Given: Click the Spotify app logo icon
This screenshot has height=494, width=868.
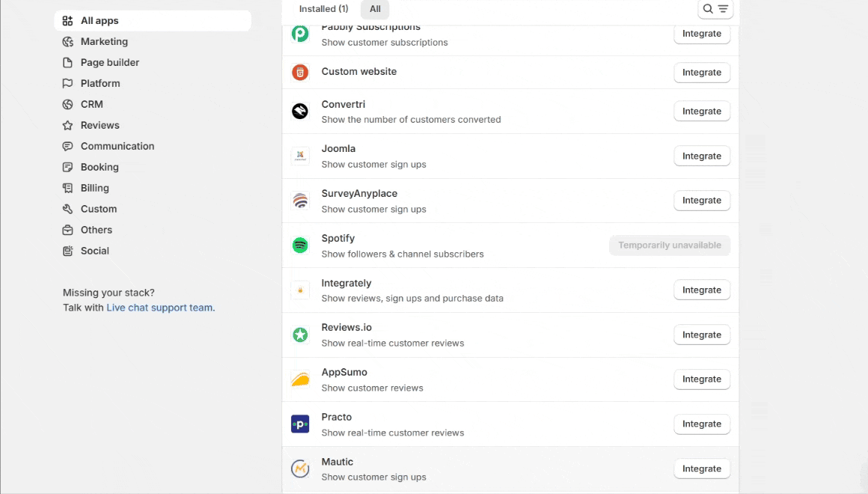Looking at the screenshot, I should 300,246.
